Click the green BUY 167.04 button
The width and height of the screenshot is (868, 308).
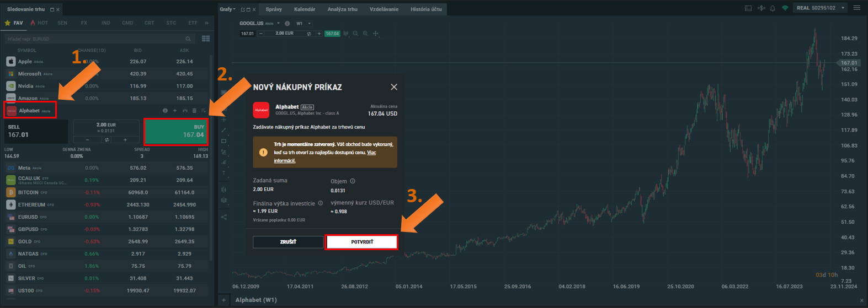pyautogui.click(x=175, y=131)
